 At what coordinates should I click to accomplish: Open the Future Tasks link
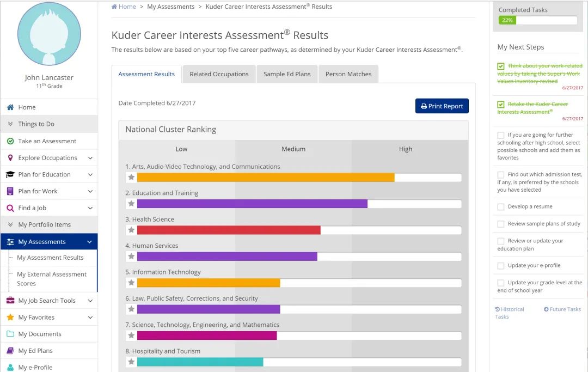pos(562,309)
